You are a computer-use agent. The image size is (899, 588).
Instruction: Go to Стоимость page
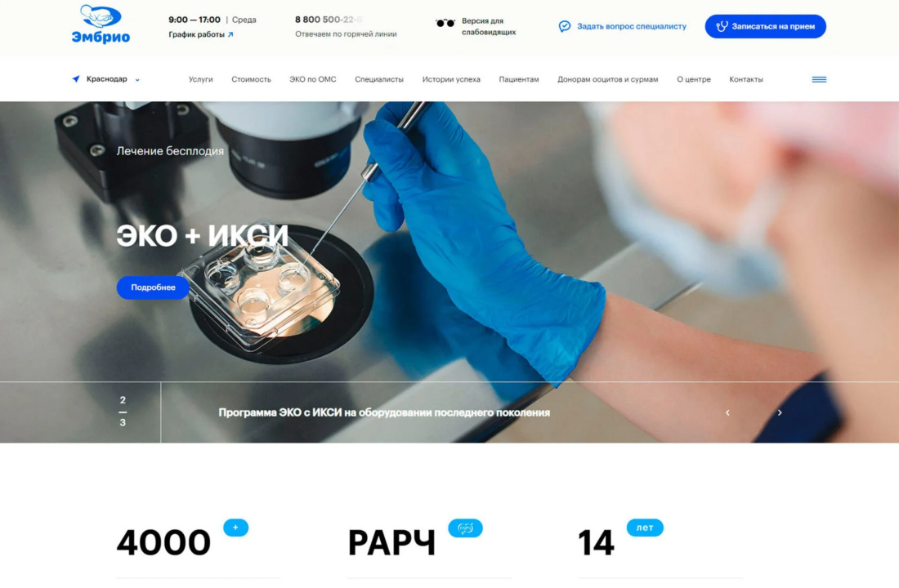251,80
